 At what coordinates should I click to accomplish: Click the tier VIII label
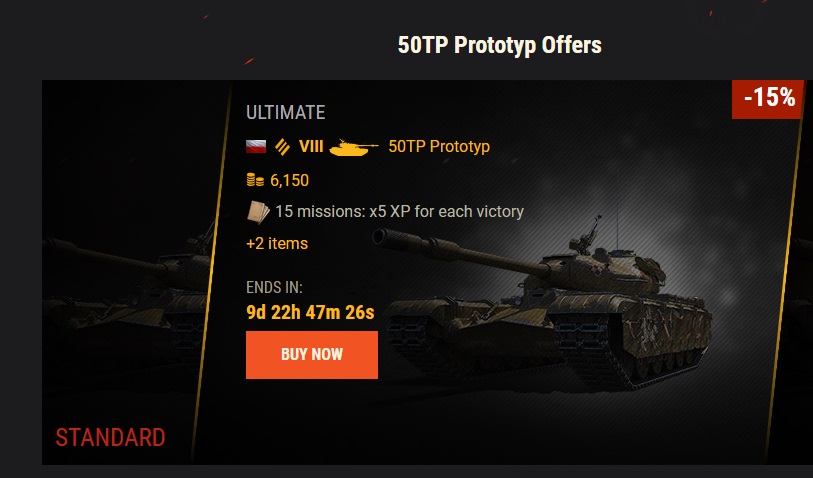(x=311, y=147)
